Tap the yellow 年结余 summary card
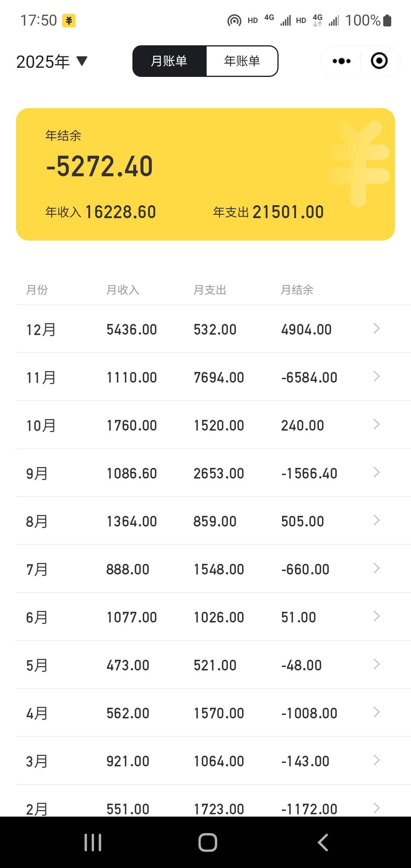 coord(205,174)
